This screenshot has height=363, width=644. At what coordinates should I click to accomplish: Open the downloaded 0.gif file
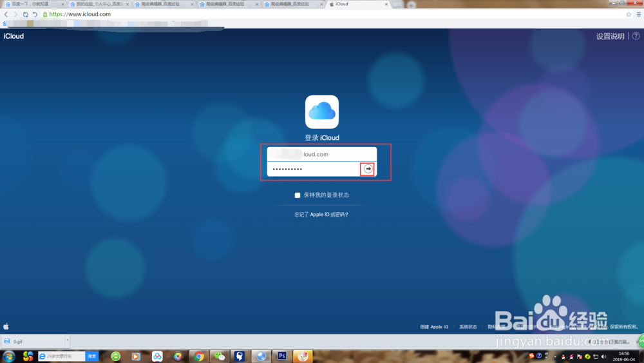[33, 341]
